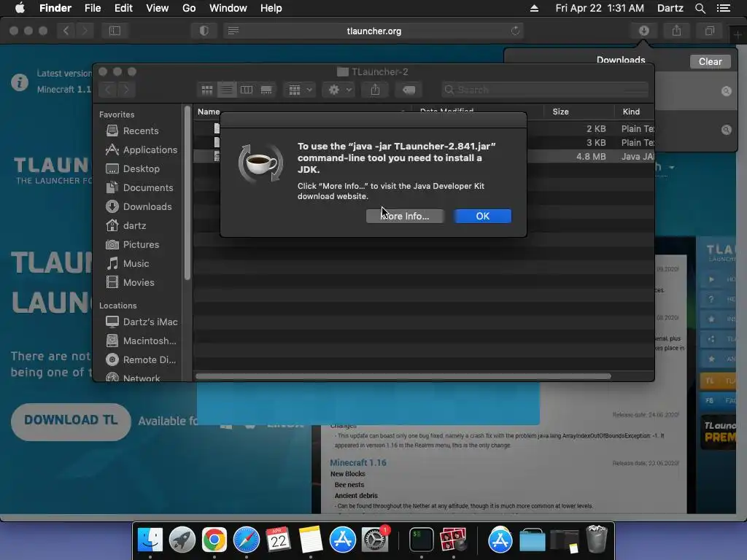The width and height of the screenshot is (747, 560).
Task: Select Movies in Finder sidebar
Action: pyautogui.click(x=130, y=282)
